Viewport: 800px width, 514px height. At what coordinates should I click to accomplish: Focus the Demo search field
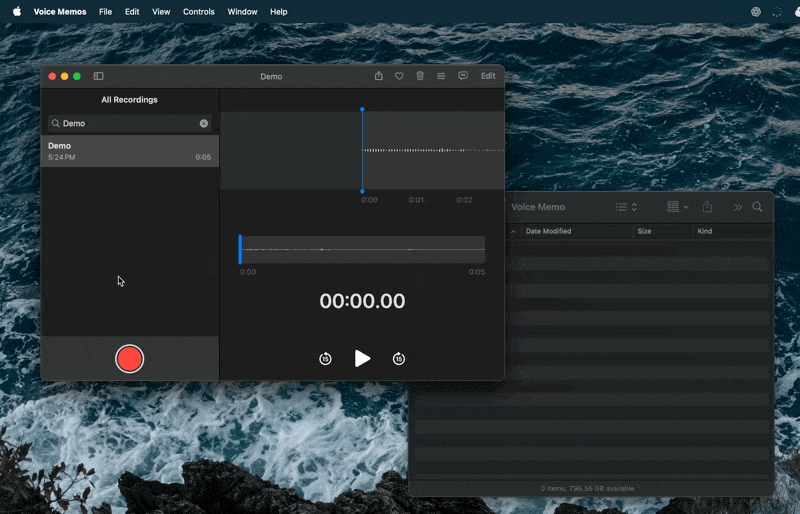tap(130, 124)
